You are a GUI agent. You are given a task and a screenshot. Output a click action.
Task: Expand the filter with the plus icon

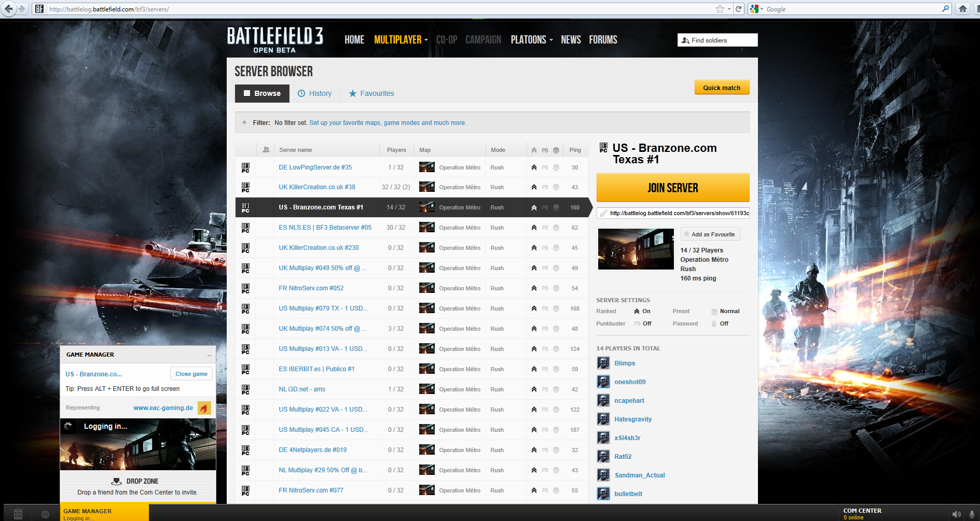pos(244,123)
